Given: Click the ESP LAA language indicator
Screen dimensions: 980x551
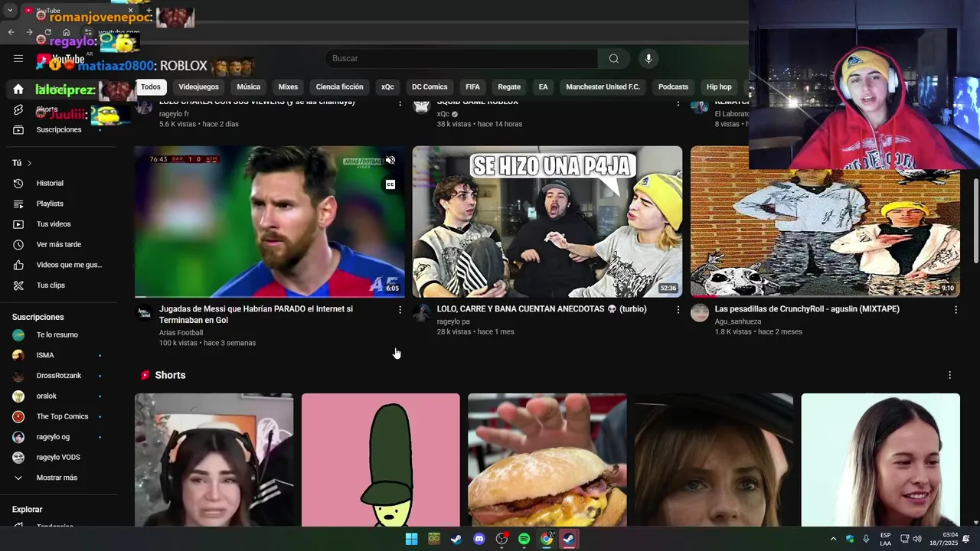Looking at the screenshot, I should [x=886, y=539].
